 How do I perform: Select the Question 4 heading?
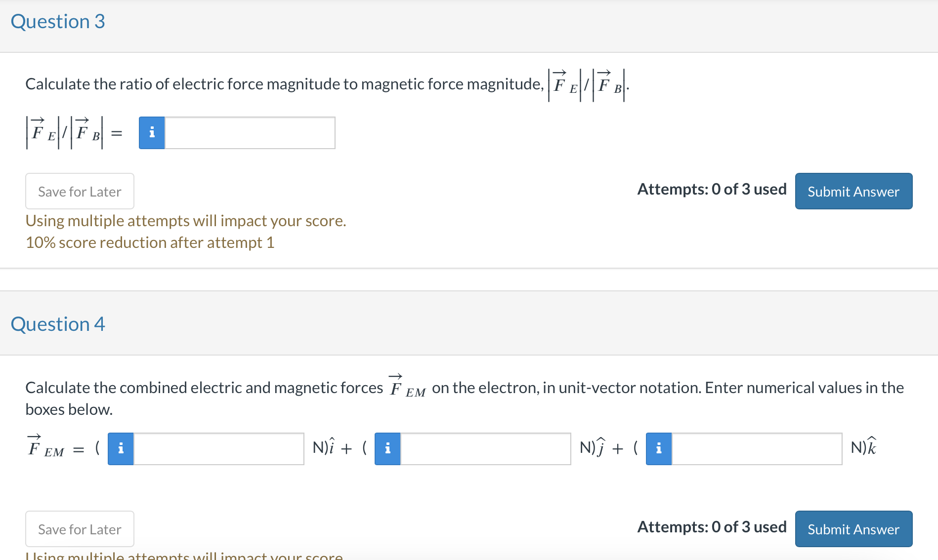pos(58,324)
